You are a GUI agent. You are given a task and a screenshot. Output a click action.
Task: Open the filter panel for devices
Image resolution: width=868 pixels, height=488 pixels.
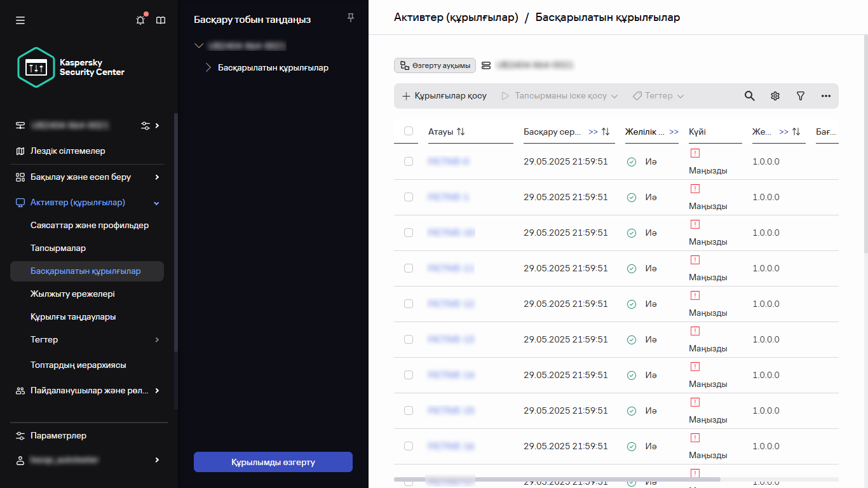point(800,95)
